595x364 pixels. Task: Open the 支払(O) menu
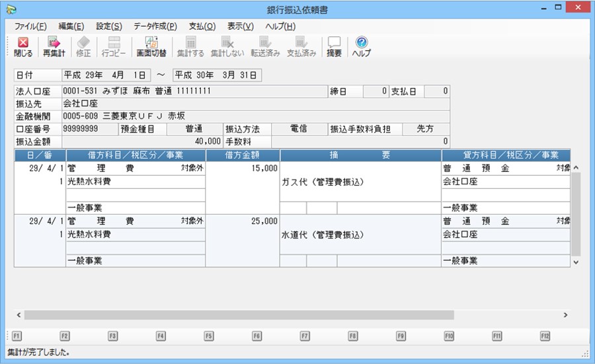(x=202, y=26)
